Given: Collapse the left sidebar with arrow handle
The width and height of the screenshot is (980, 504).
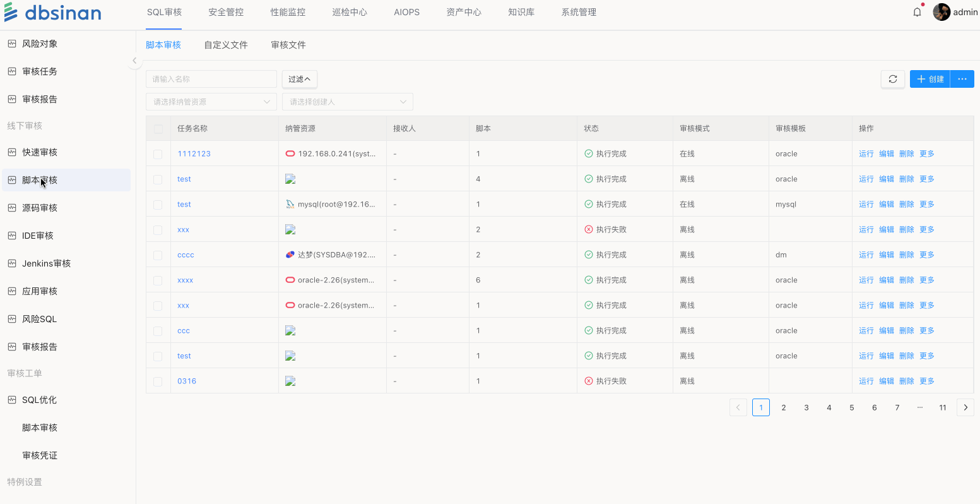Looking at the screenshot, I should click(134, 61).
